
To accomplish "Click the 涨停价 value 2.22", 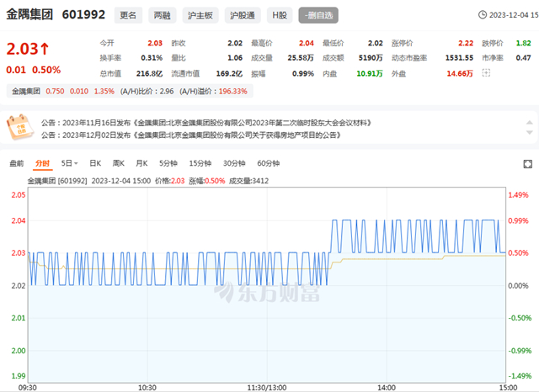I will tap(466, 43).
